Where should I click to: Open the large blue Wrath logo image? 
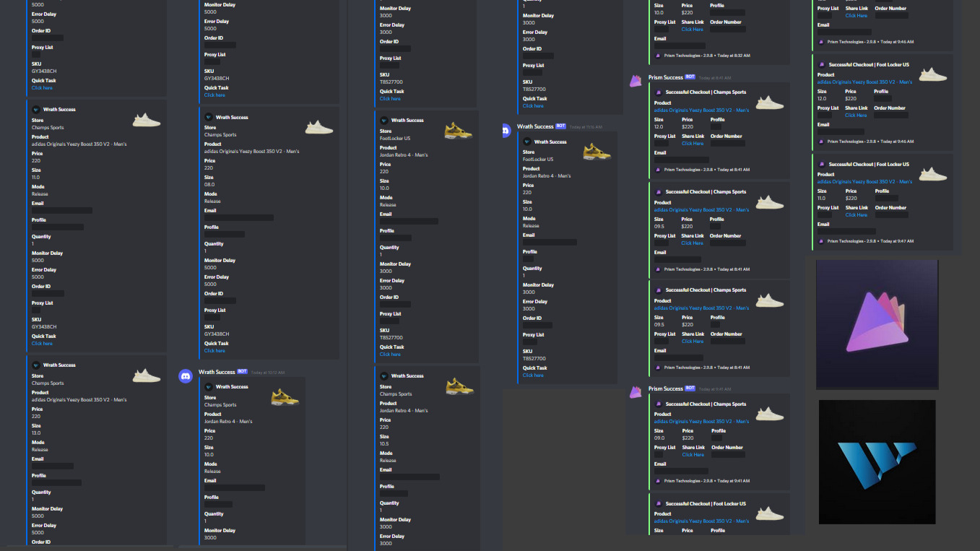click(x=877, y=462)
